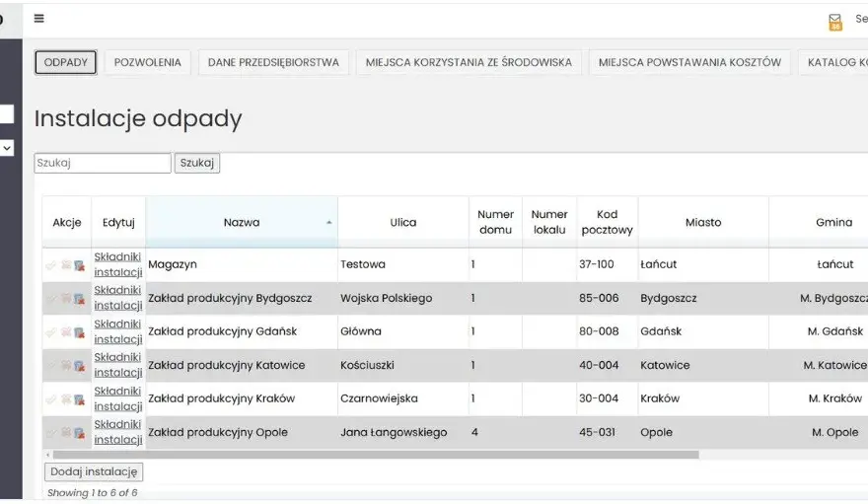Delete the Zakład produkcyjny Kraków installation
This screenshot has width=868, height=504.
click(79, 399)
